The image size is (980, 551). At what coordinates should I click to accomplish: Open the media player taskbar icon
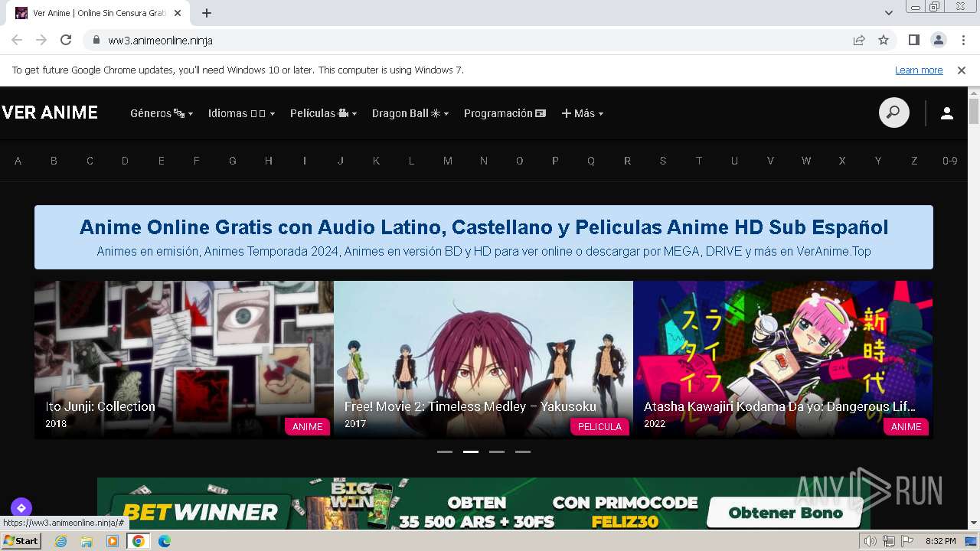pos(113,541)
